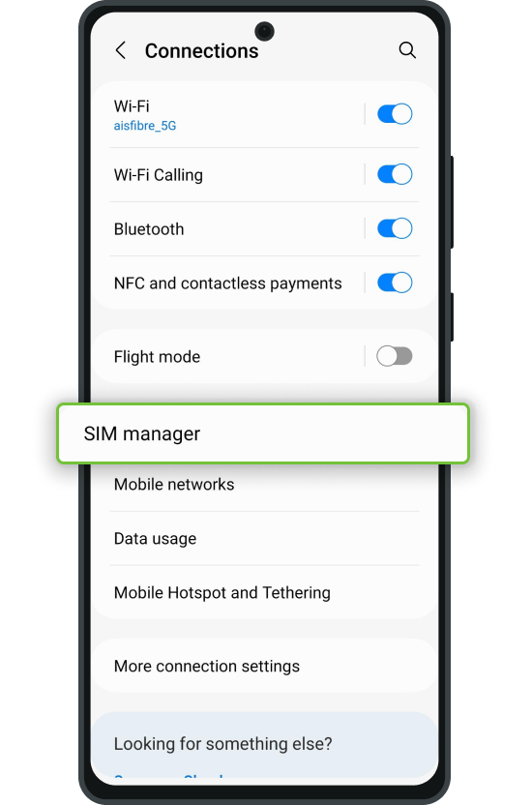The height and width of the screenshot is (805, 532).
Task: Tap the Wi-Fi label to open Wi-Fi settings
Action: coord(132,106)
